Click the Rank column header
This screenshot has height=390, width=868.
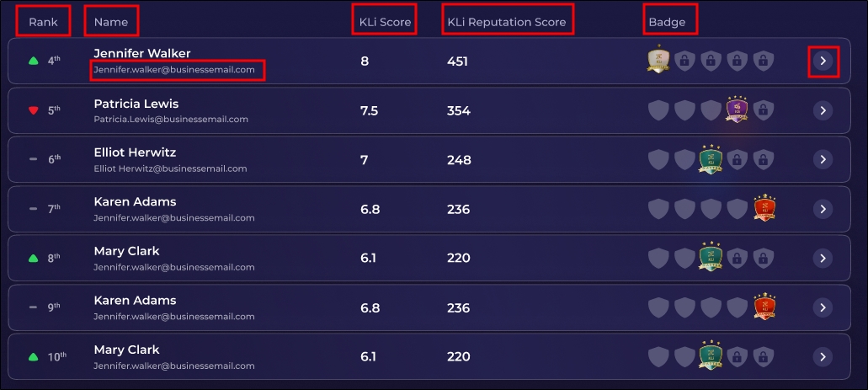[43, 22]
